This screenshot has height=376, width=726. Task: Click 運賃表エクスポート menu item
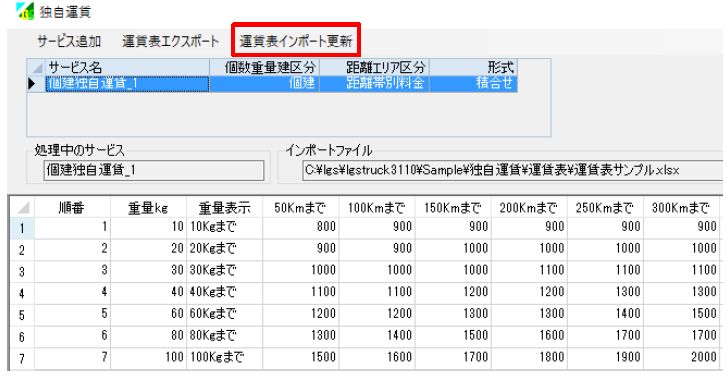(170, 42)
